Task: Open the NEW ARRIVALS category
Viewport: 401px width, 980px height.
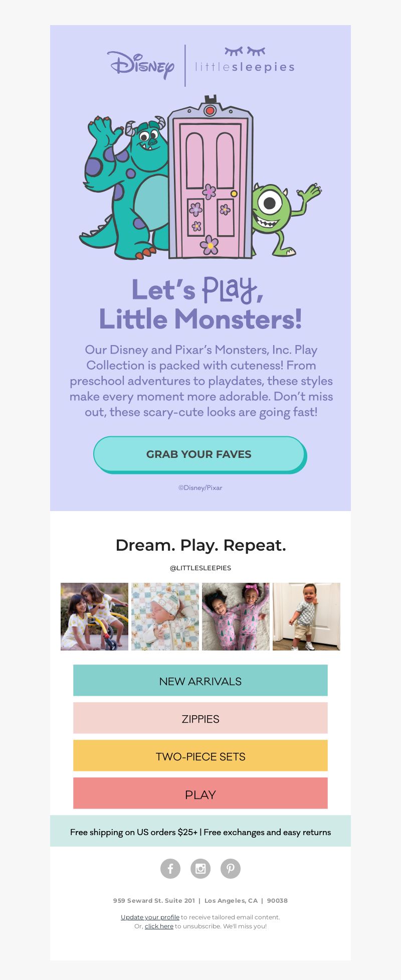Action: click(x=200, y=681)
